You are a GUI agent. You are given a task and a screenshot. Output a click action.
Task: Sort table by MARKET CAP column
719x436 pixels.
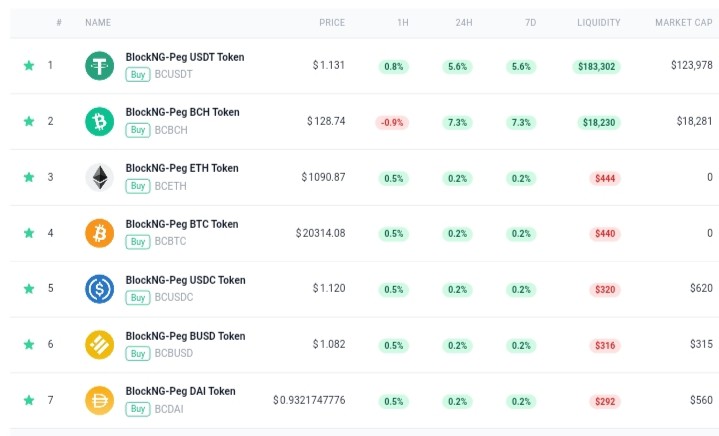click(x=684, y=22)
